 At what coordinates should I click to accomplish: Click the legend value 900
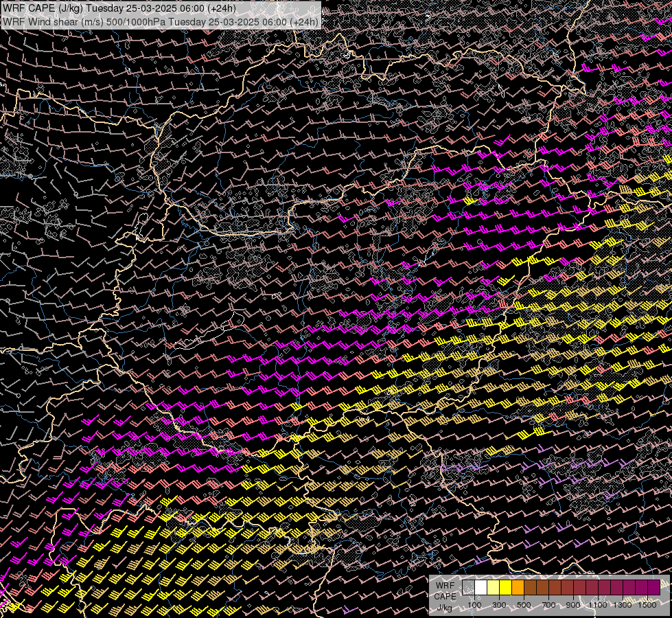coord(573,605)
